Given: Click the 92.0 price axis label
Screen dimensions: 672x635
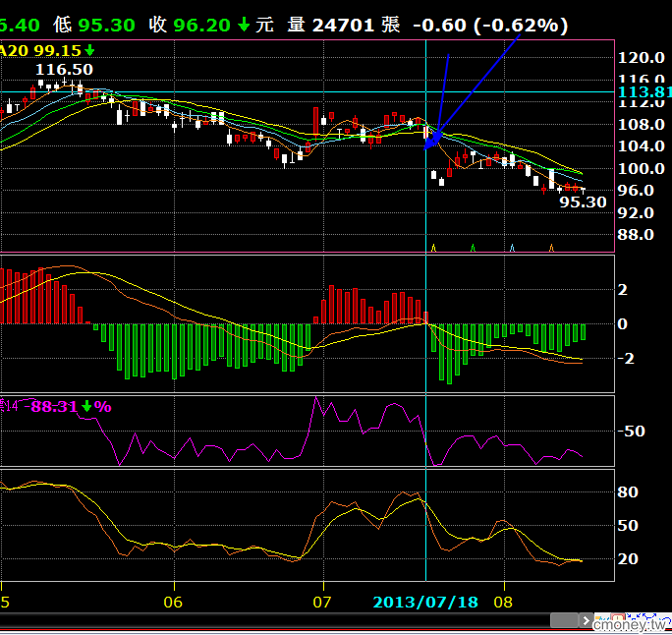Looking at the screenshot, I should 636,212.
